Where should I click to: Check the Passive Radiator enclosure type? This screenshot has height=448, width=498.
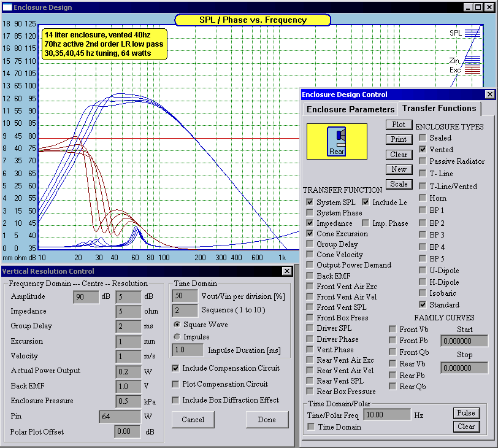pos(423,161)
